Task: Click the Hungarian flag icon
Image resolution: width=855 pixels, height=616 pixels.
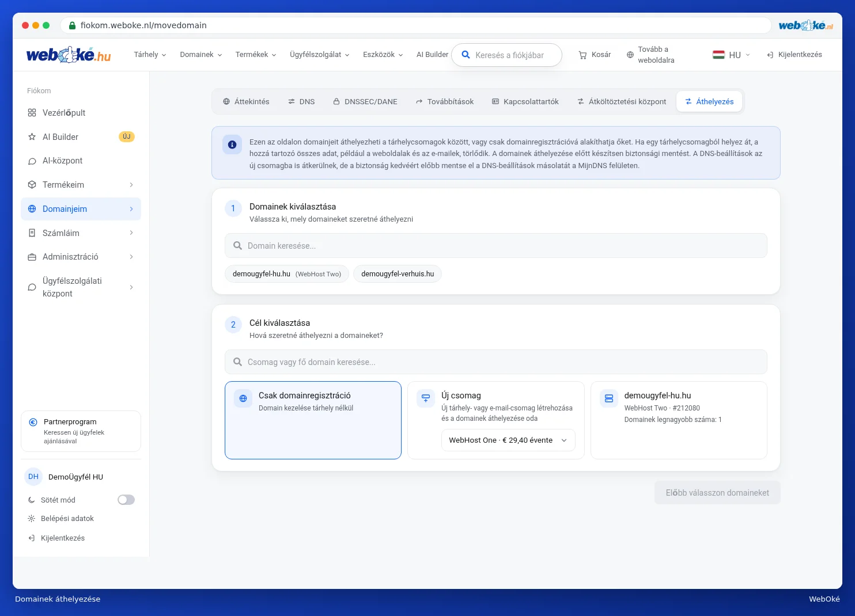Action: click(x=718, y=55)
